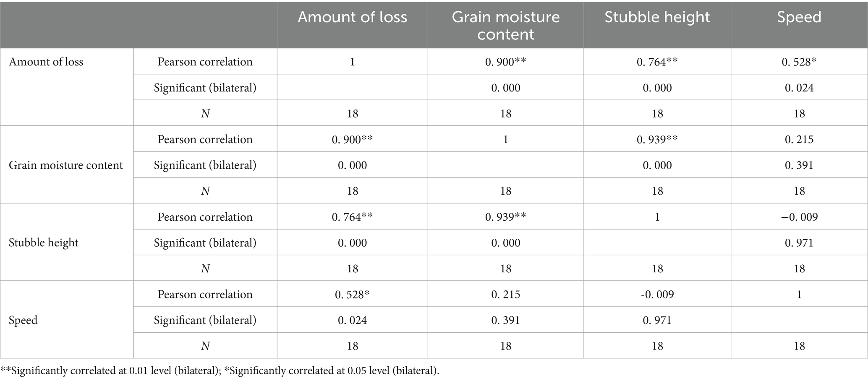Viewport: 868px width, 381px height.
Task: Select 0.215 in Grain moisture content column
Action: 505,295
